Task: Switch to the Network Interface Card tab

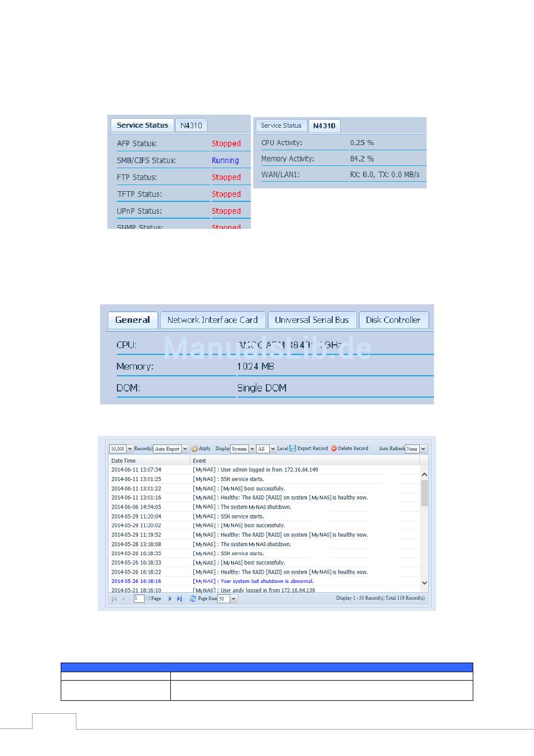Action: coord(212,320)
